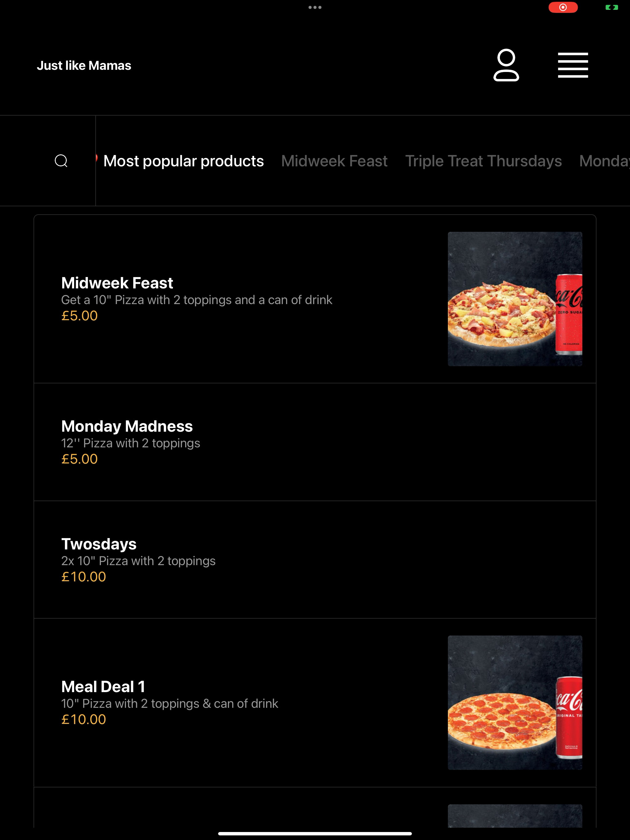Viewport: 630px width, 840px height.
Task: Tap the partially visible bottom product image
Action: coord(515,816)
